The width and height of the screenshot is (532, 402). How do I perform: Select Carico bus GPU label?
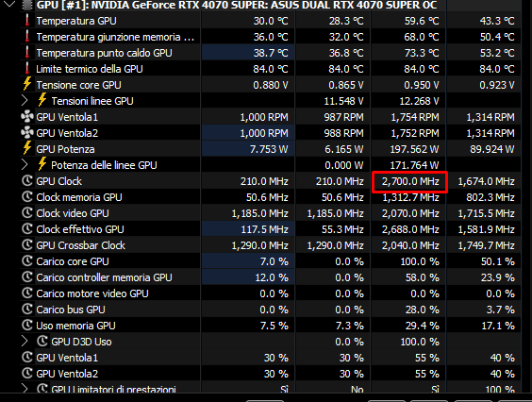[x=71, y=310]
